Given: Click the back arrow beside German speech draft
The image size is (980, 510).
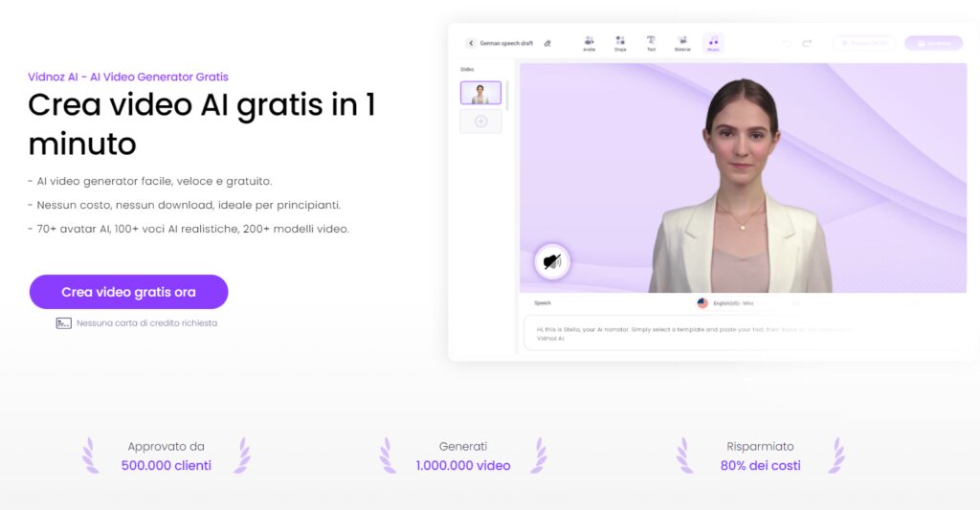Looking at the screenshot, I should click(471, 43).
